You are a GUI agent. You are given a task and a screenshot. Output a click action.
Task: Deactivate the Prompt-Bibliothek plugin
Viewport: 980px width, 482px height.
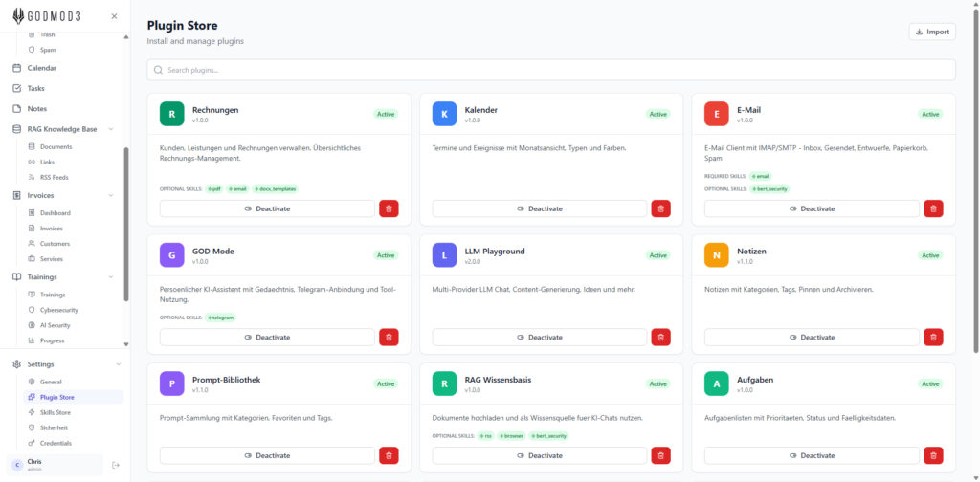(267, 455)
